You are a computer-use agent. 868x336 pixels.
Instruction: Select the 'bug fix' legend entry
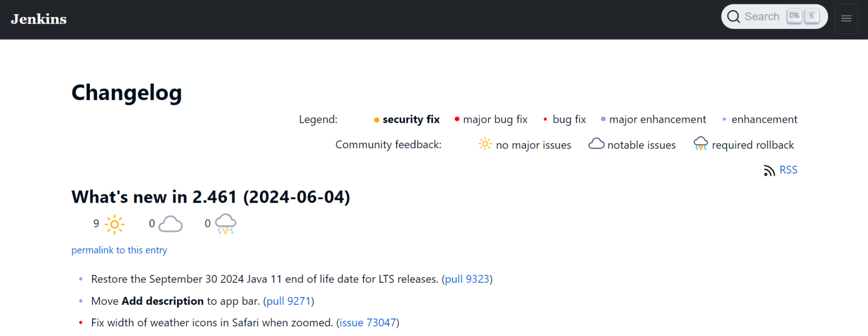pos(568,119)
